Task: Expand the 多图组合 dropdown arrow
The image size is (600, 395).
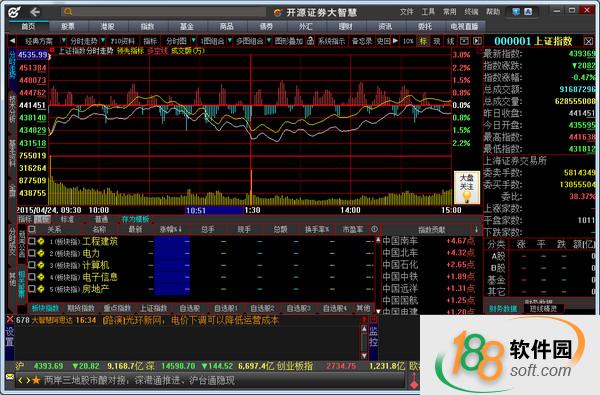Action: pyautogui.click(x=269, y=40)
